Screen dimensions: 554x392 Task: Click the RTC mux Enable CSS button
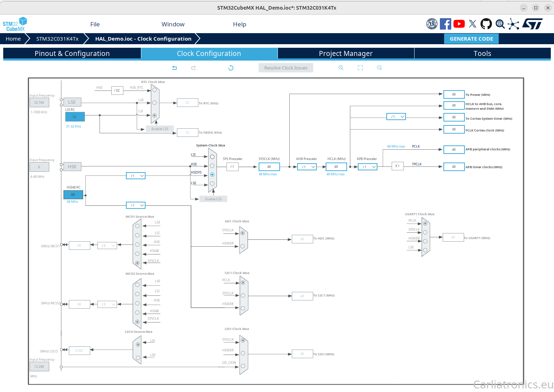coord(160,129)
